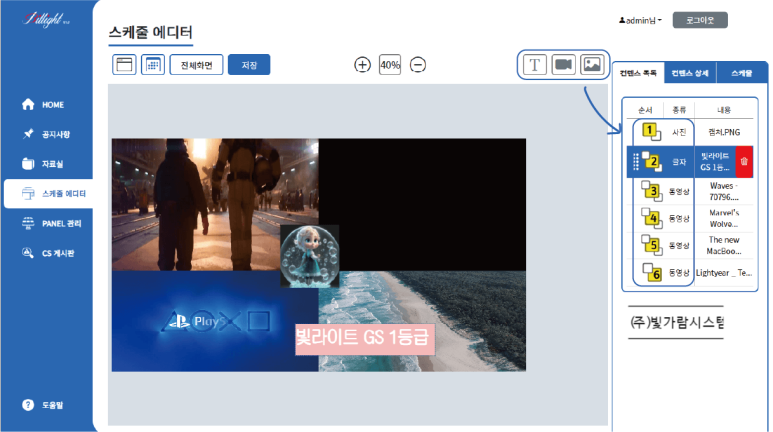Select the Elsa bubble image on canvas
The image size is (773, 432).
click(x=310, y=256)
